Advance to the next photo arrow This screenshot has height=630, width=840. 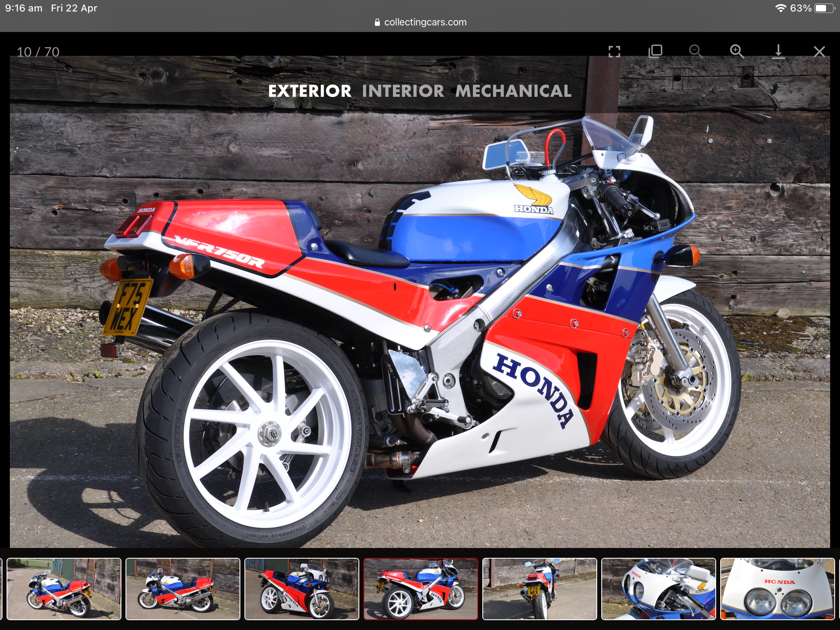[x=806, y=338]
